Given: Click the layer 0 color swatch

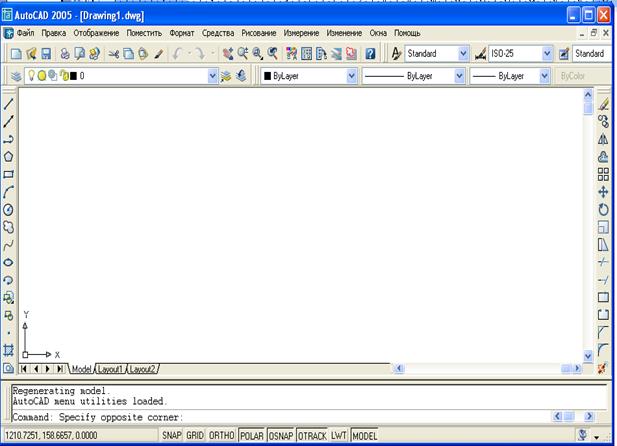Looking at the screenshot, I should tap(73, 76).
